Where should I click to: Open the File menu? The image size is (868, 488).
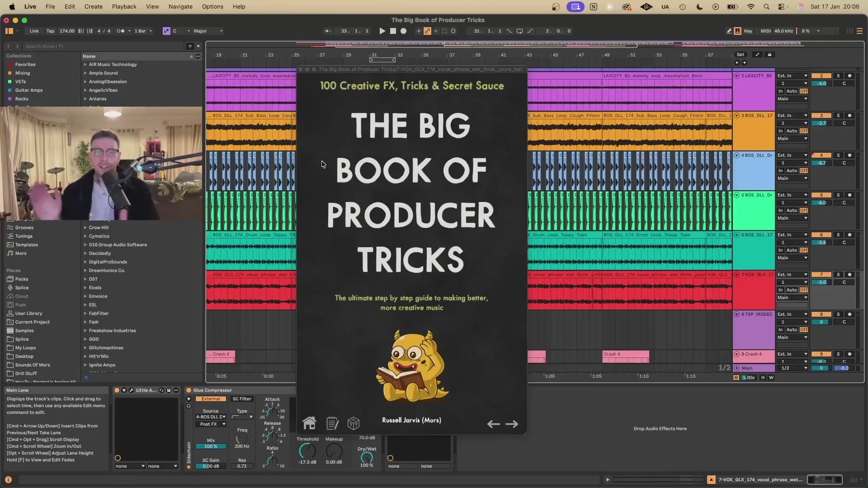click(x=50, y=7)
